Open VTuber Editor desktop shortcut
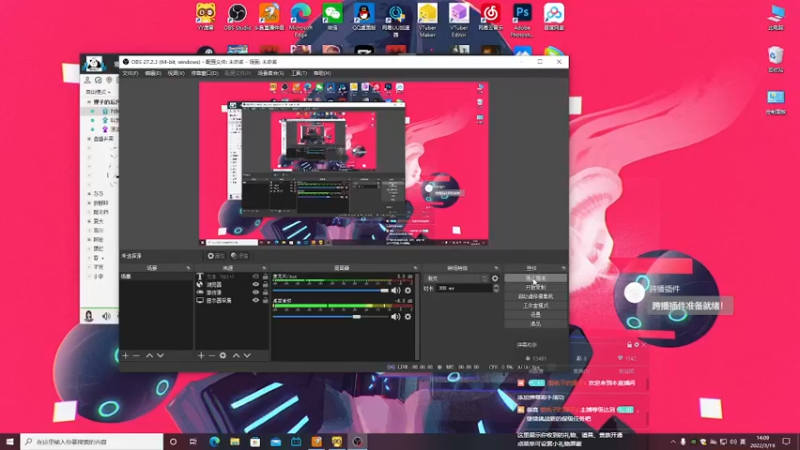 tap(459, 19)
